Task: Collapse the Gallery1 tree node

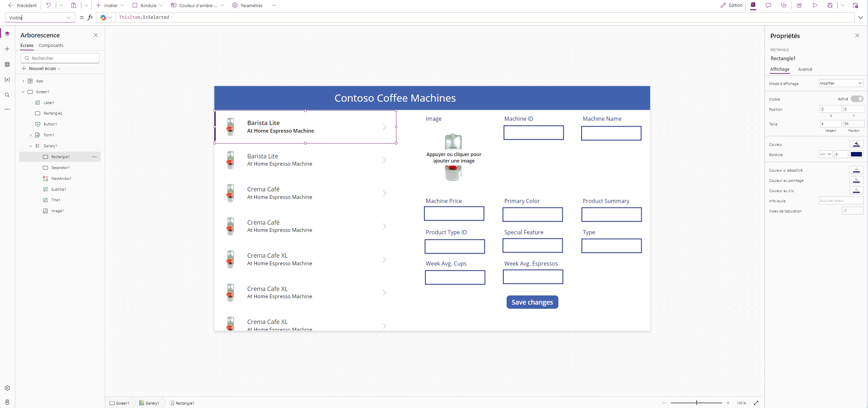Action: click(x=31, y=146)
